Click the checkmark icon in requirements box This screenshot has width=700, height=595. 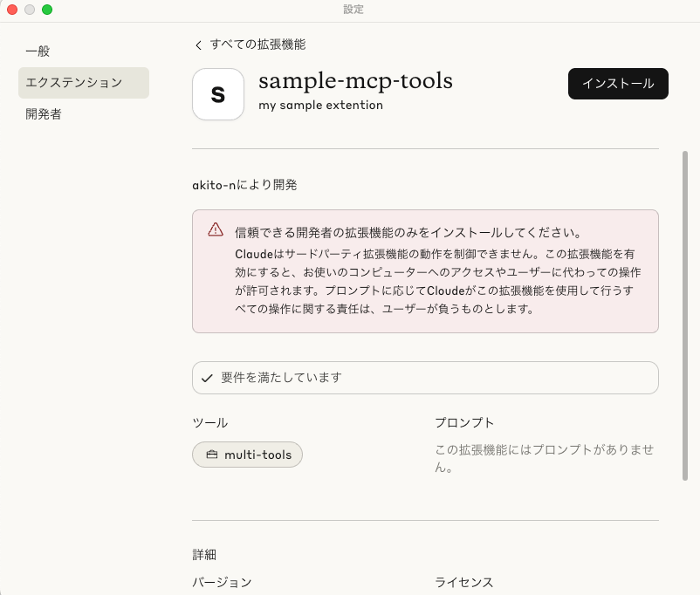[x=207, y=378]
